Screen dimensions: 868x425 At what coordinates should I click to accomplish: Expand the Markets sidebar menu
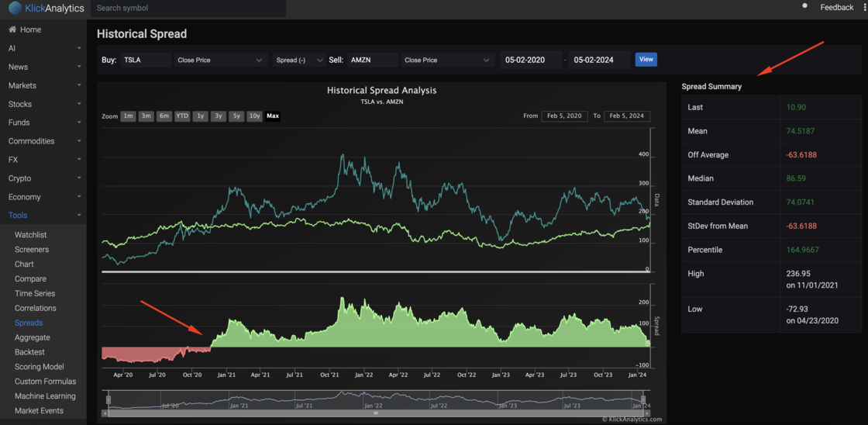(43, 85)
